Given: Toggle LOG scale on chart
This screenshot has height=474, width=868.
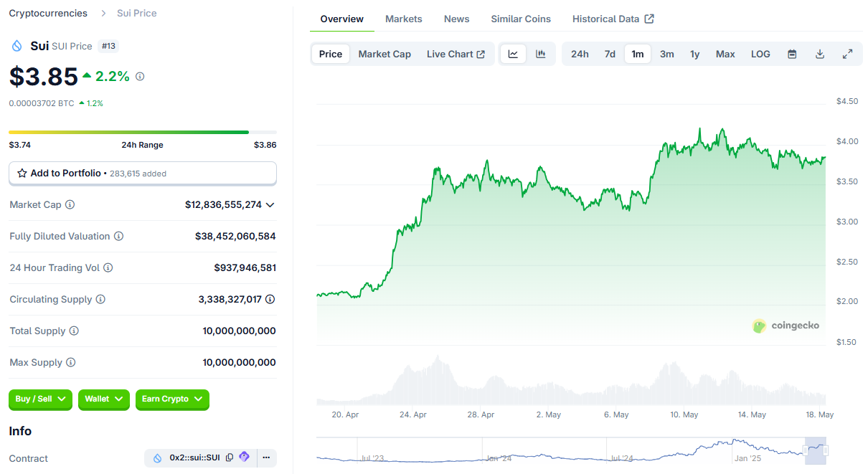Looking at the screenshot, I should tap(760, 54).
